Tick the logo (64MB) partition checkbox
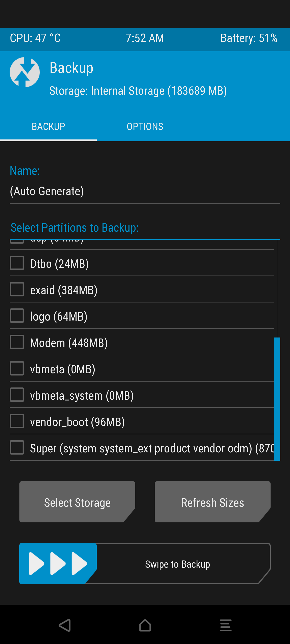 17,316
